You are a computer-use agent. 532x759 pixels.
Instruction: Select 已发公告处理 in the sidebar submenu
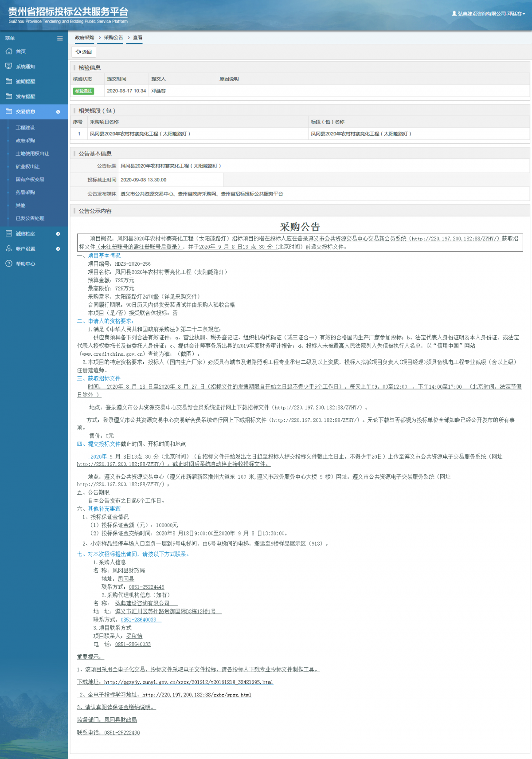point(30,218)
